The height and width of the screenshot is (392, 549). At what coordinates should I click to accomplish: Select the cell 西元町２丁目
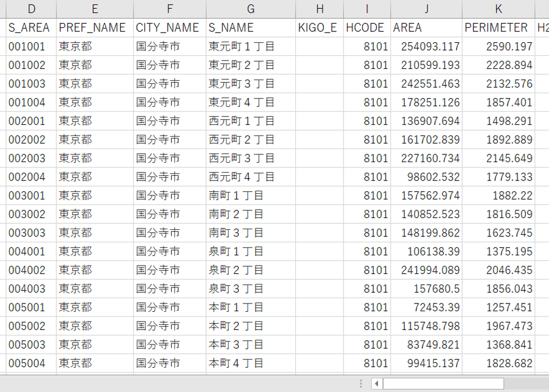(x=251, y=140)
